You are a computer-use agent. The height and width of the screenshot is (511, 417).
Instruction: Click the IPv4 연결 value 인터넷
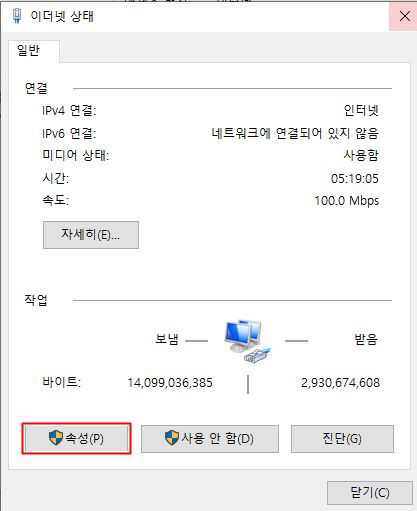point(361,110)
